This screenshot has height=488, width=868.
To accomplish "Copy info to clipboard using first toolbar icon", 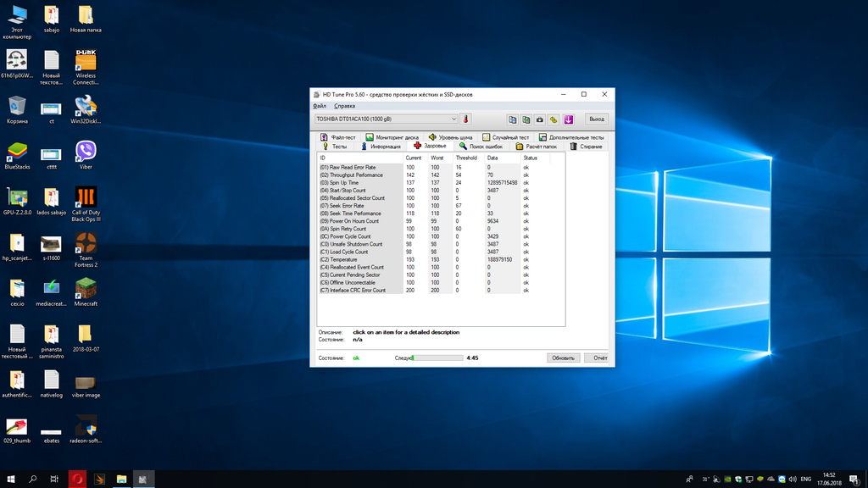I will pyautogui.click(x=513, y=119).
